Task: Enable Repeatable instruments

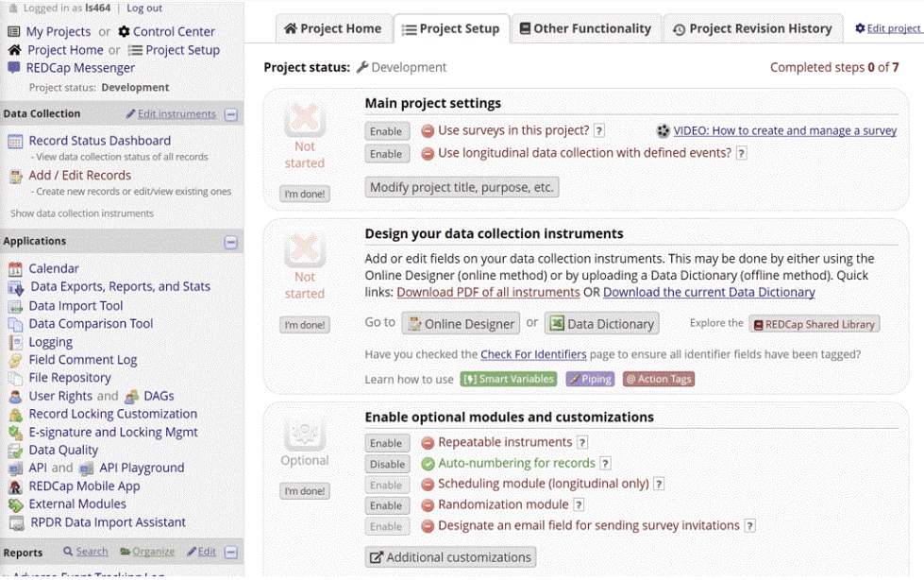Action: pos(387,443)
